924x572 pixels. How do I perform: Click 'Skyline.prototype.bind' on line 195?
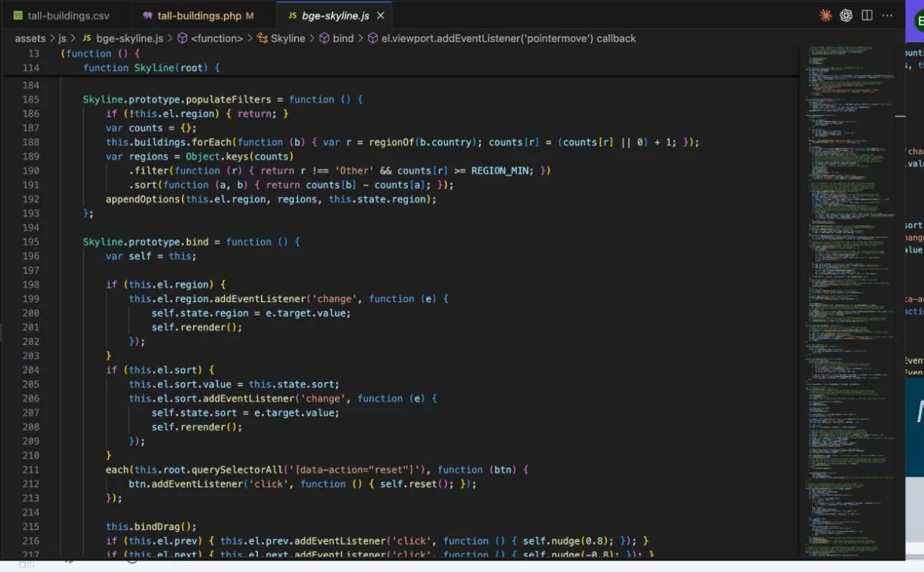click(x=145, y=241)
